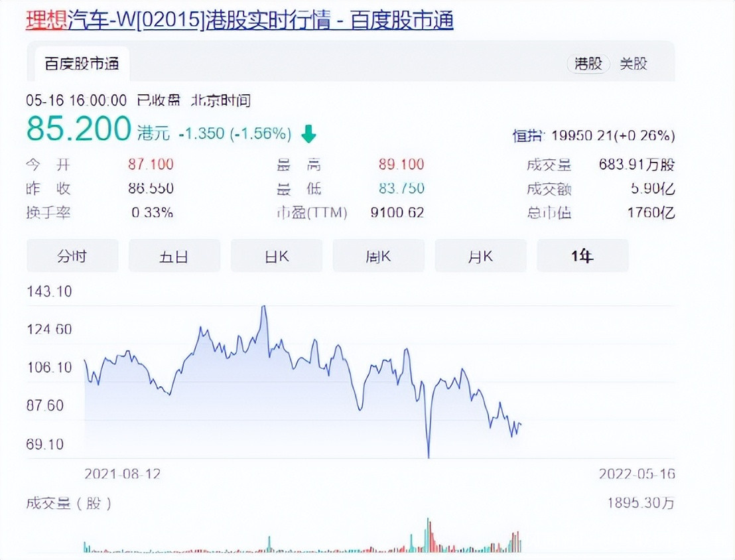Select the 周K chart tab

(x=379, y=255)
